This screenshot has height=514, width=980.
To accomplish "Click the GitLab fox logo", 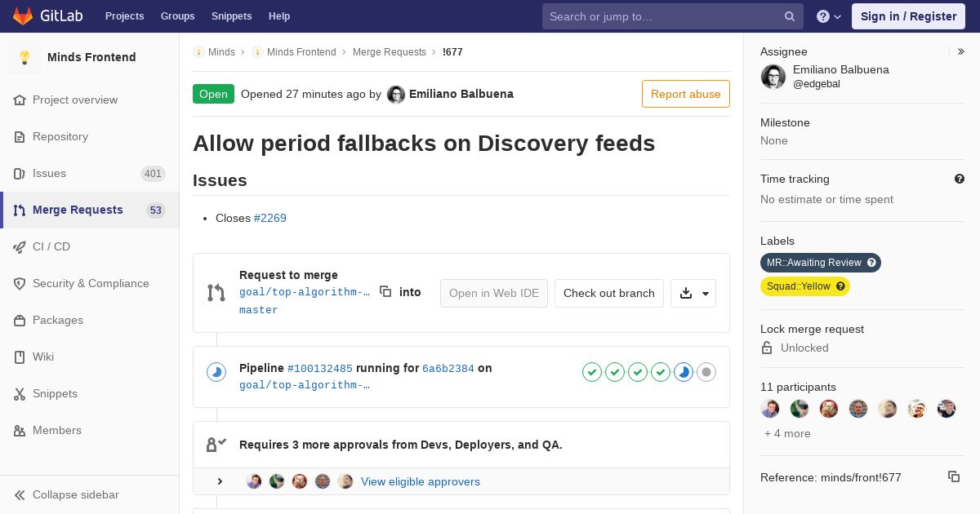I will click(23, 16).
